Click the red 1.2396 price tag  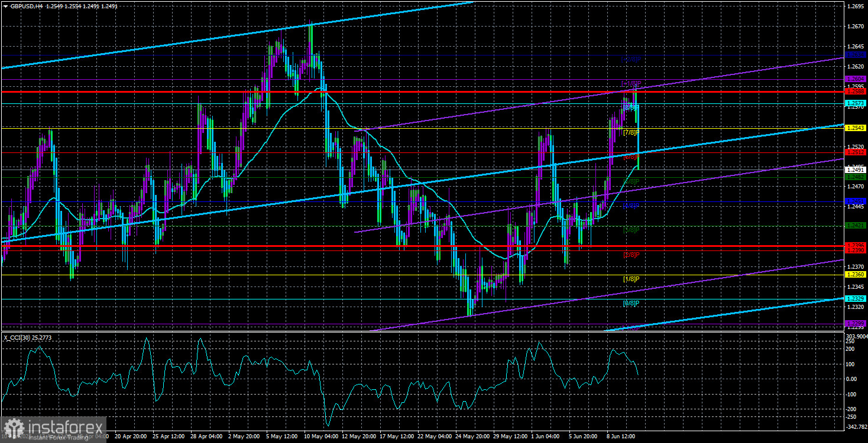tap(856, 245)
